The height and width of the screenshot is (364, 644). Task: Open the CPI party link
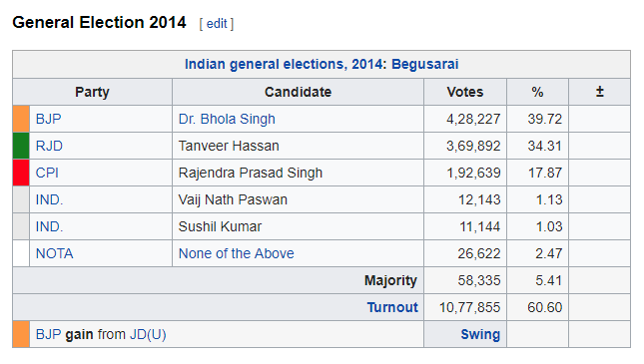(47, 173)
